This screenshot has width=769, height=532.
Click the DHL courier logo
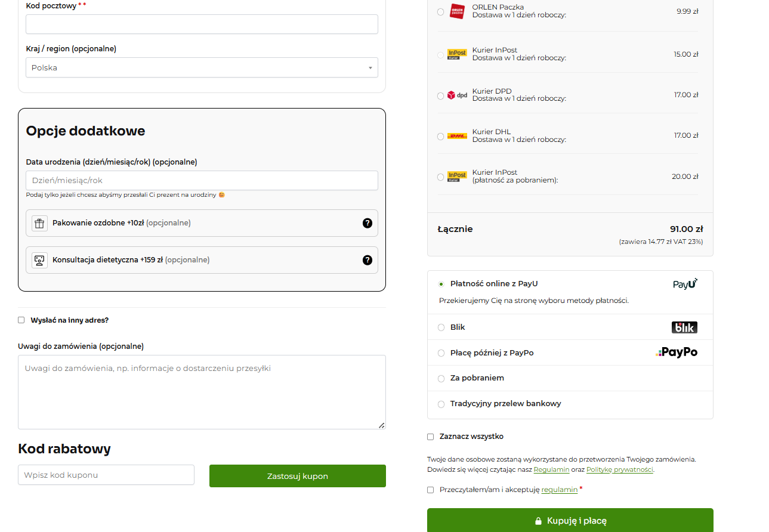[x=457, y=136]
